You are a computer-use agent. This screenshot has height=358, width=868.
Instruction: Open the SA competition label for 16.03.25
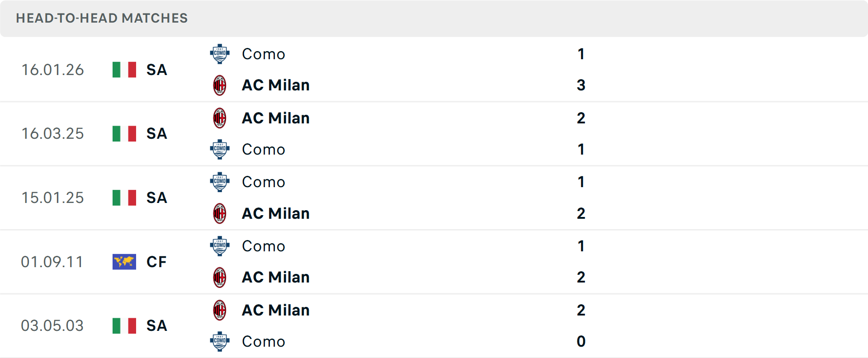click(x=156, y=133)
